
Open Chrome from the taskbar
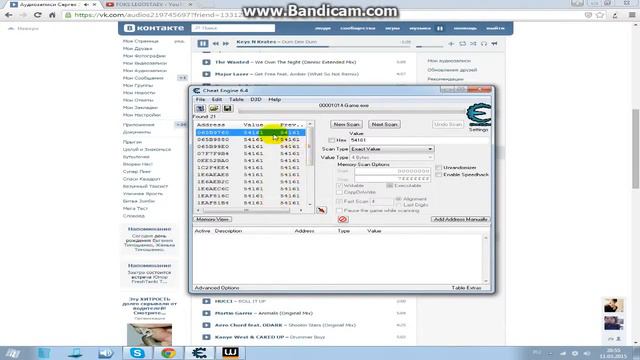point(168,353)
